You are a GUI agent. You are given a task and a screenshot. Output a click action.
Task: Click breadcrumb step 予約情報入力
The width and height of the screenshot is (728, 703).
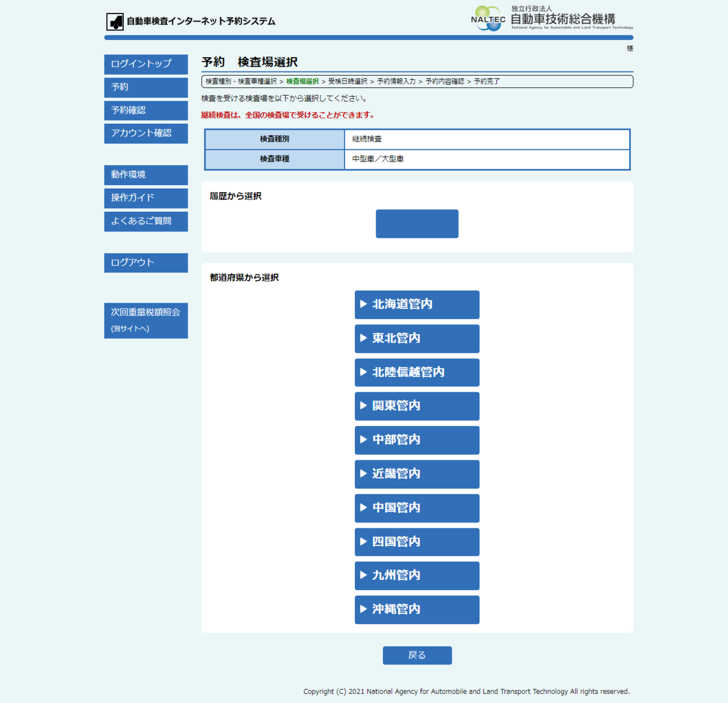tap(396, 81)
